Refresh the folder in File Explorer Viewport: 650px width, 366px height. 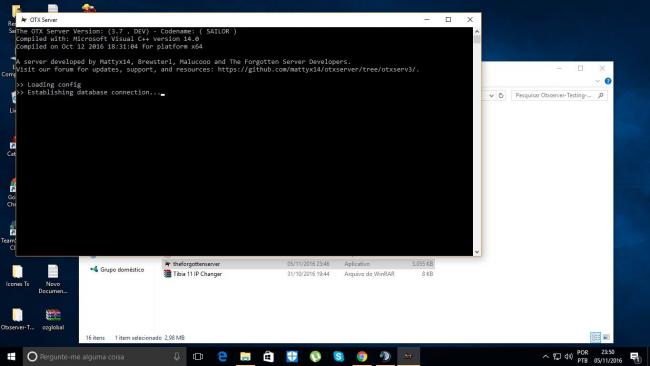coord(501,96)
